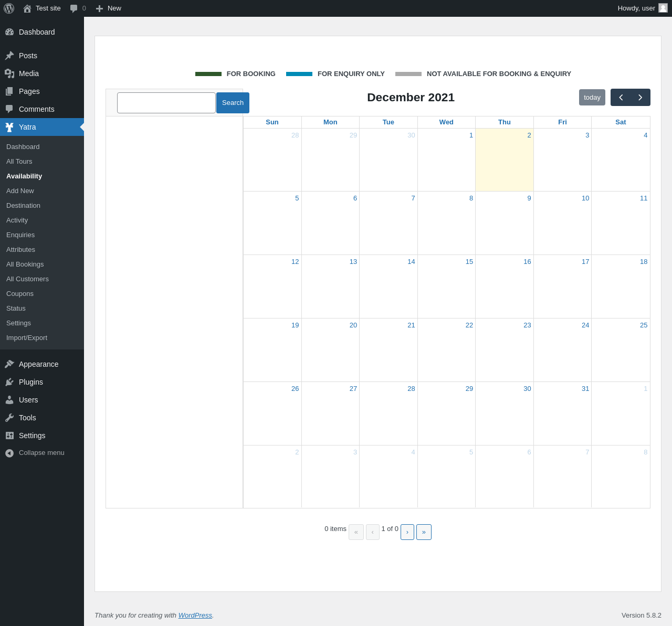Follow the WordPress footer link
This screenshot has width=672, height=626.
point(195,616)
